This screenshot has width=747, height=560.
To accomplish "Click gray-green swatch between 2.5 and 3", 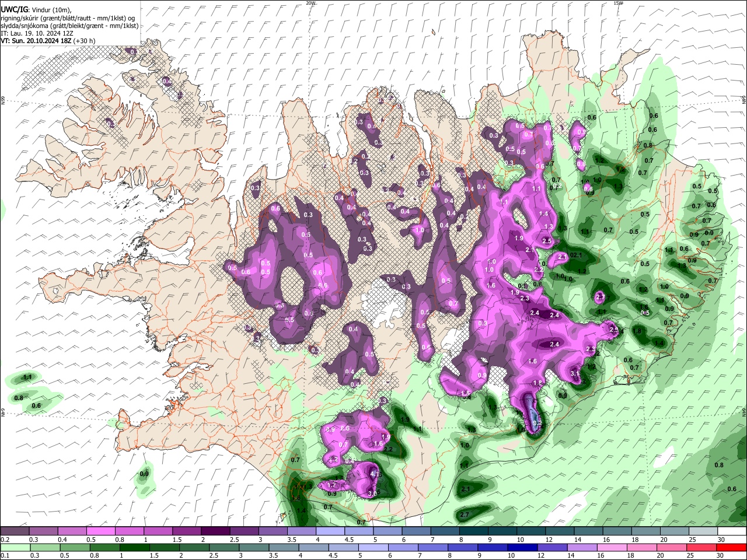I will (x=224, y=547).
